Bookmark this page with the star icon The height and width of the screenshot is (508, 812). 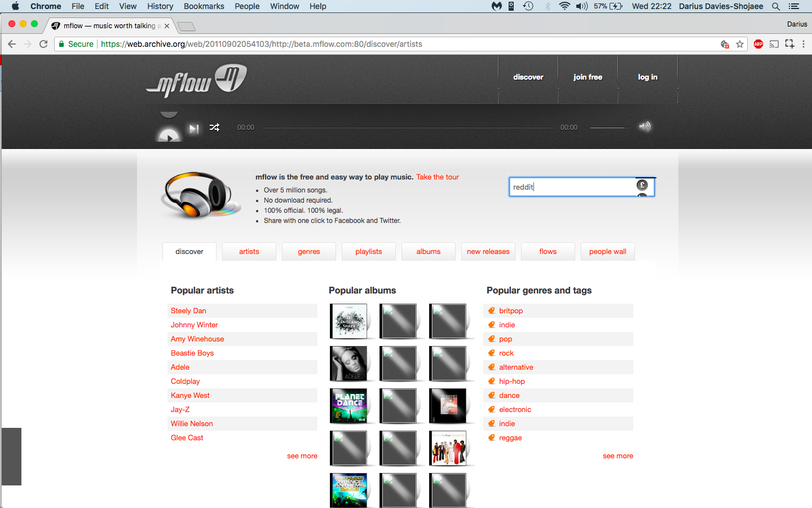click(x=740, y=44)
